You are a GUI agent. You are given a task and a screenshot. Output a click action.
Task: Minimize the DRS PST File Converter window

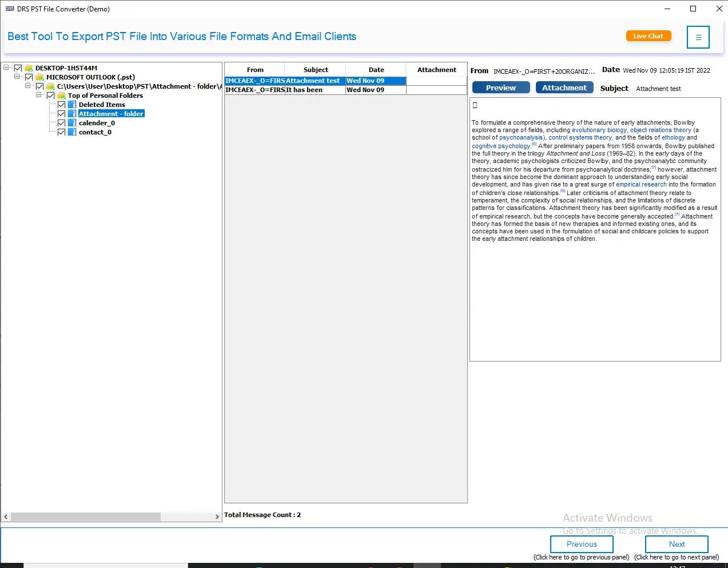point(667,9)
